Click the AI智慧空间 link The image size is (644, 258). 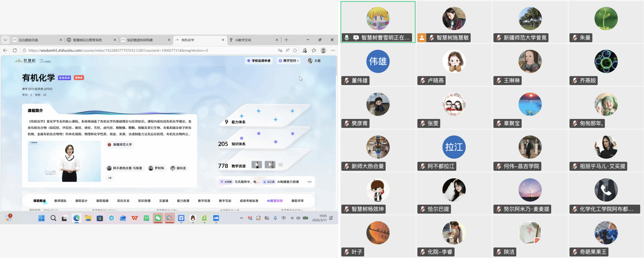pyautogui.click(x=275, y=201)
